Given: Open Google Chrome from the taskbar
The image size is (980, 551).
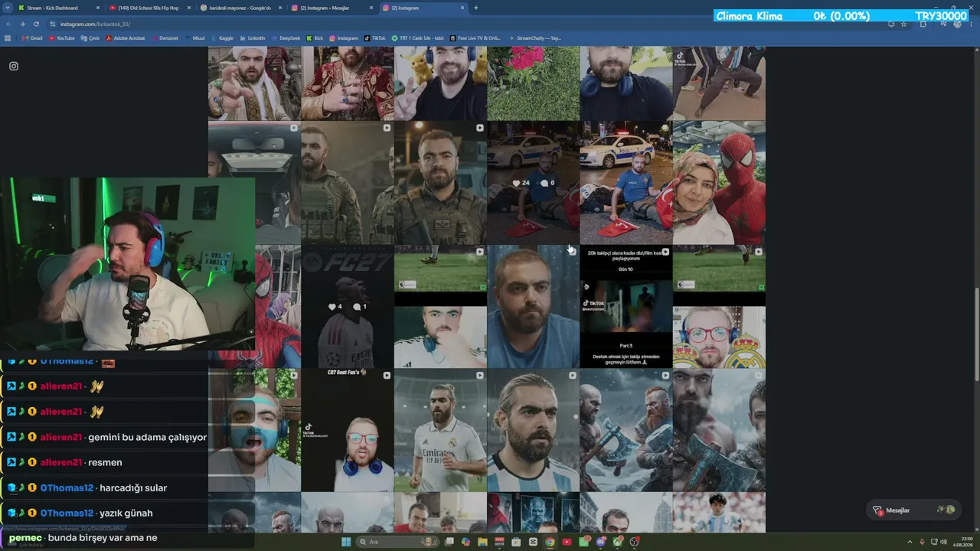Looking at the screenshot, I should [550, 542].
